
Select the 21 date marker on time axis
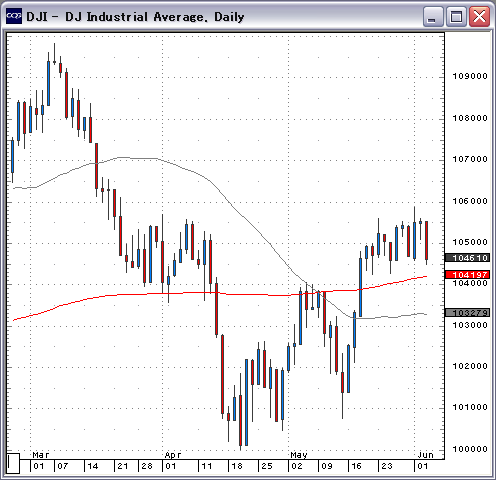(123, 466)
